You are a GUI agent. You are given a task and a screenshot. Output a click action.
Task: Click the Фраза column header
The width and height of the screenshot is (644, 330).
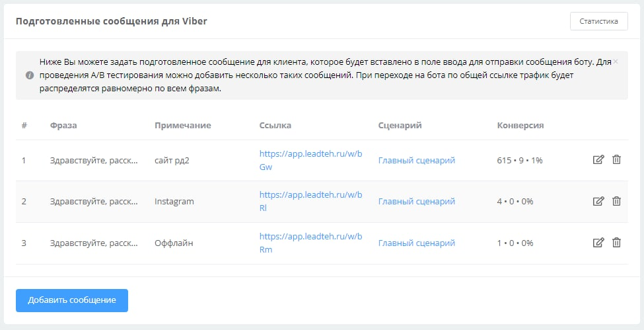[63, 126]
